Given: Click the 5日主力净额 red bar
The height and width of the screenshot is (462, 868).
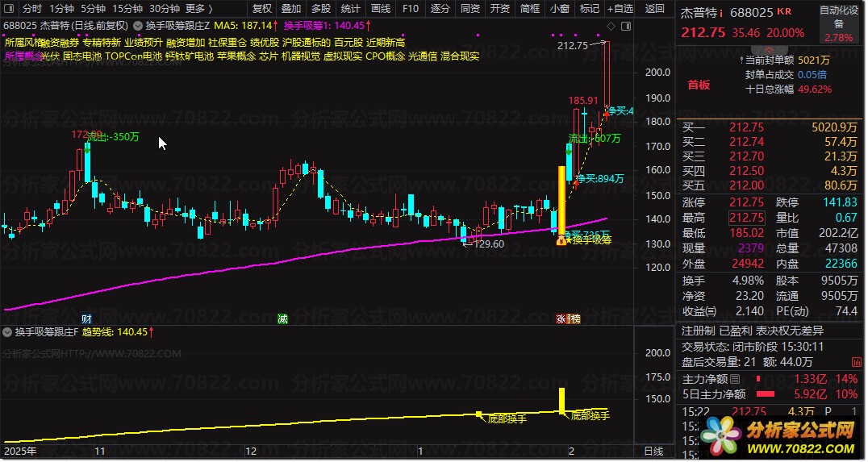Looking at the screenshot, I should [x=766, y=394].
